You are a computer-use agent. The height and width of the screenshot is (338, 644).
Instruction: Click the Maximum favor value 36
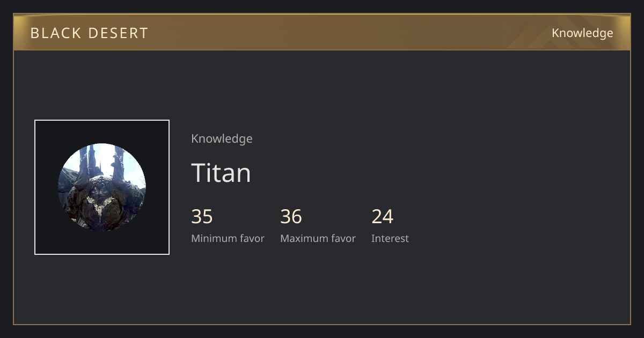[291, 217]
